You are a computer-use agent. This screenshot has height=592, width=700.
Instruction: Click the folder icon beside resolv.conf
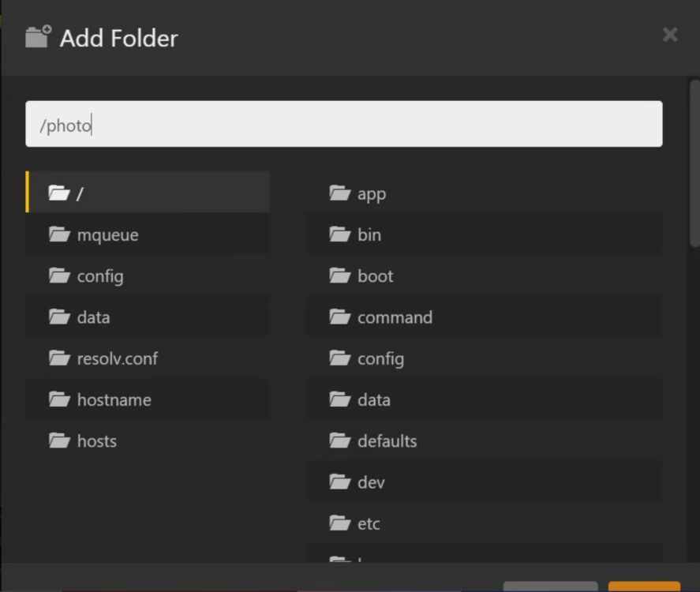(59, 358)
